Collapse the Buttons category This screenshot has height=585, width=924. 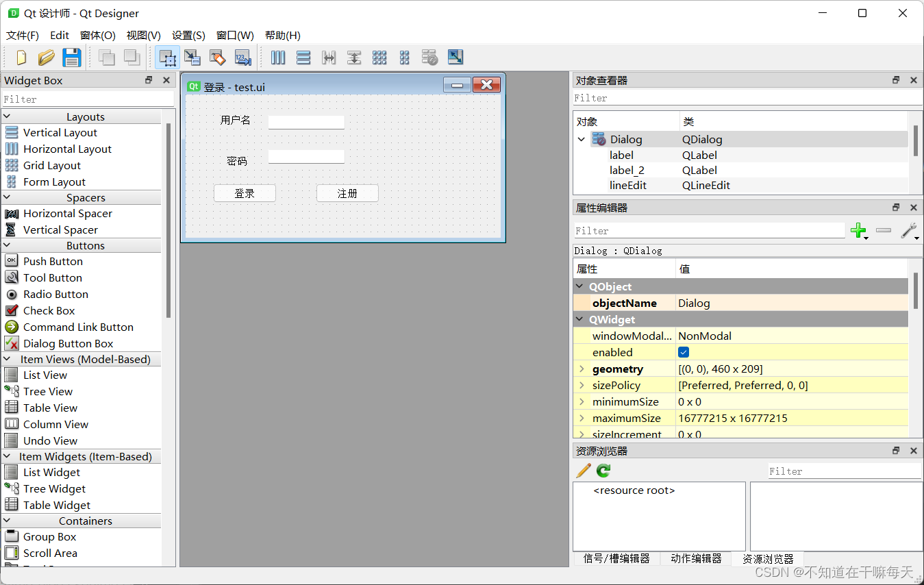8,245
